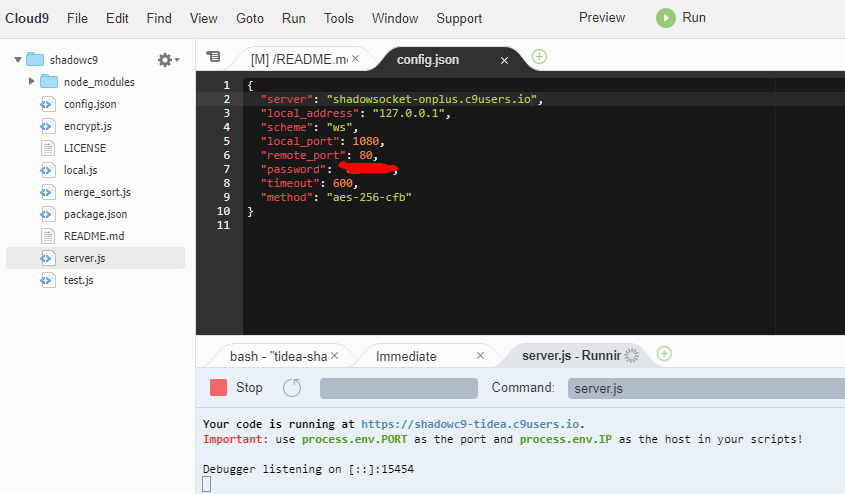Click config.json file icon in tree
This screenshot has width=845, height=494.
pyautogui.click(x=48, y=104)
